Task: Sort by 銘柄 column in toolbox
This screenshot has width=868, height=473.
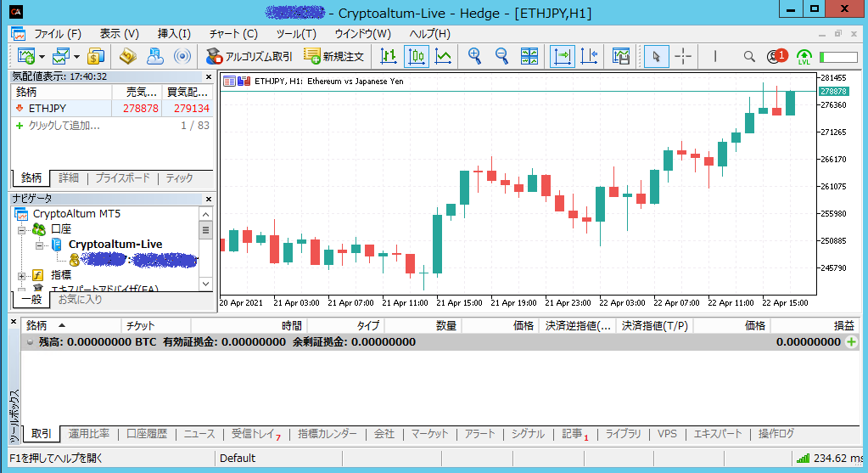Action: [x=71, y=326]
